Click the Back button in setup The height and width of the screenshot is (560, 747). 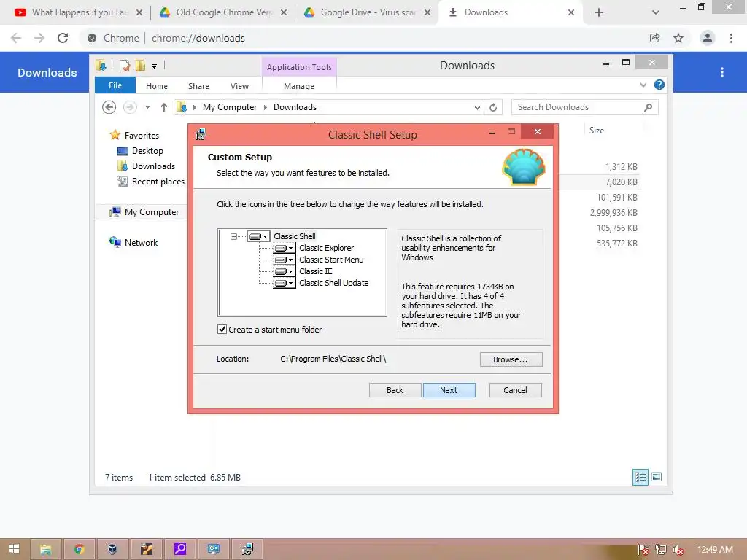395,390
